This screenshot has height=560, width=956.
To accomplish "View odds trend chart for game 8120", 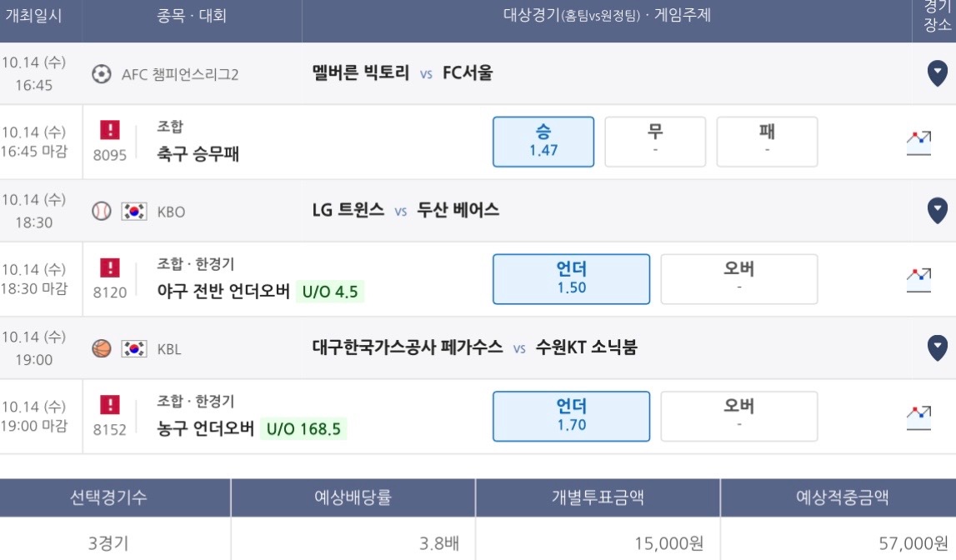I will point(918,280).
